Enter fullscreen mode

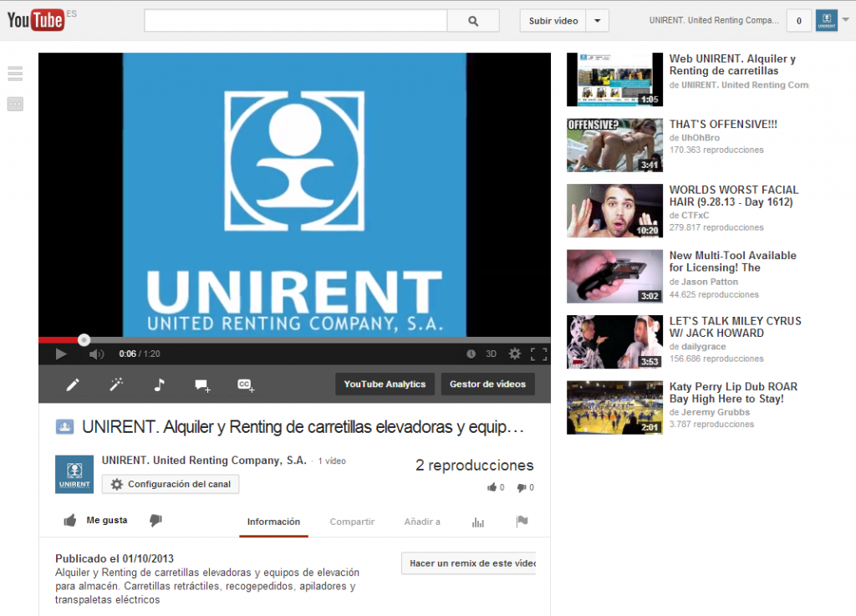[538, 354]
